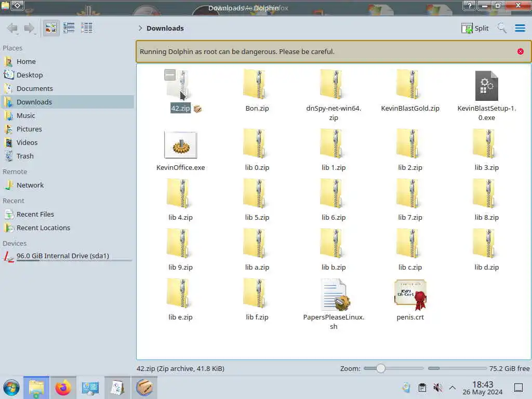This screenshot has width=532, height=399.
Task: Select the lib 9.zip icon
Action: (x=180, y=244)
